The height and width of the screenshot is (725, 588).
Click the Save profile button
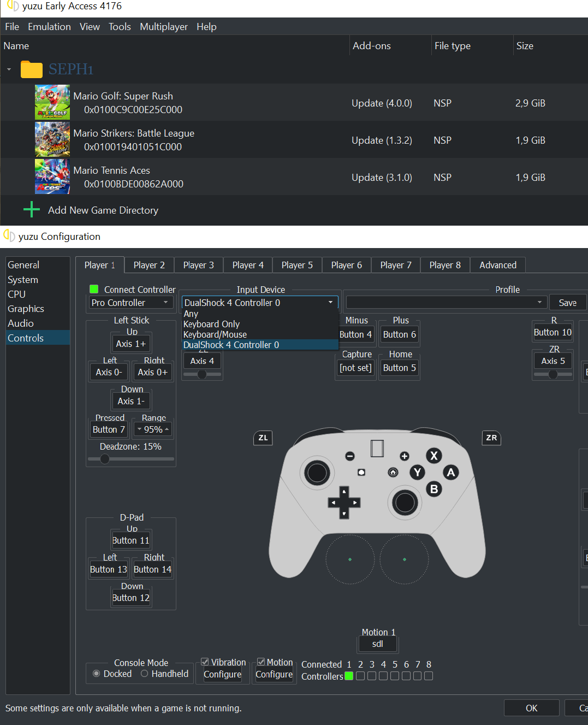click(567, 303)
